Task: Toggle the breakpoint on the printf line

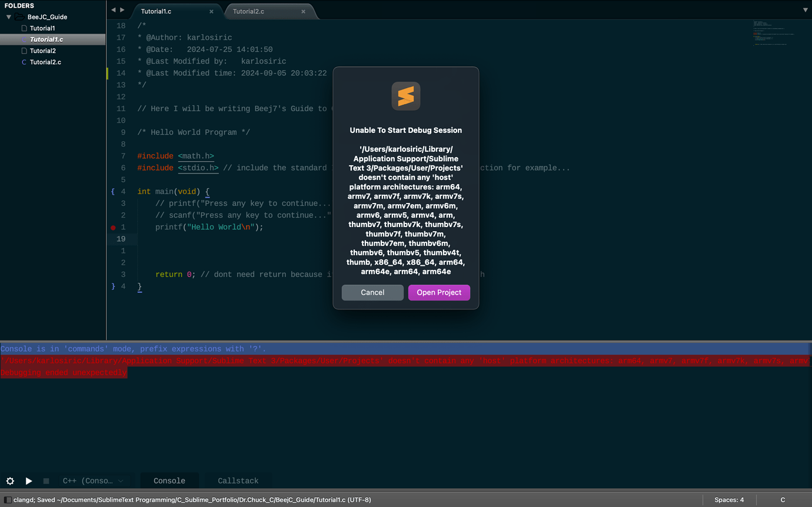Action: (113, 227)
